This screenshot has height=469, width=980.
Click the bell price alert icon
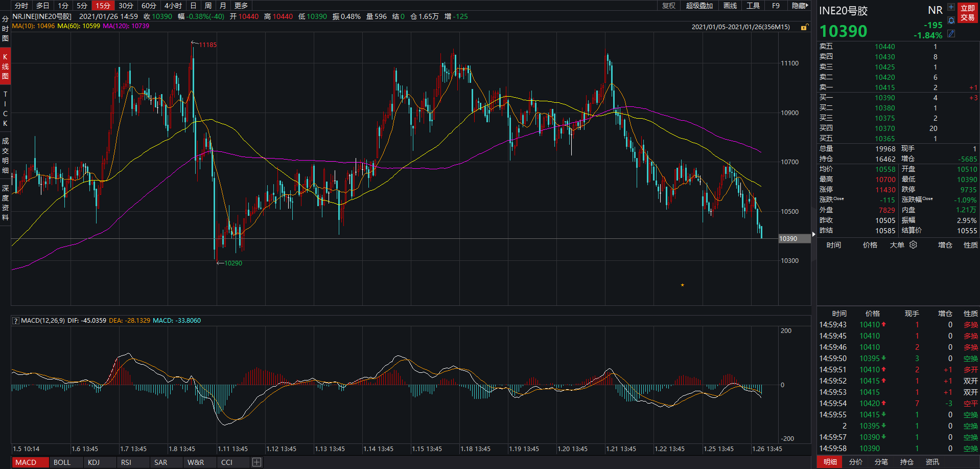point(951,20)
